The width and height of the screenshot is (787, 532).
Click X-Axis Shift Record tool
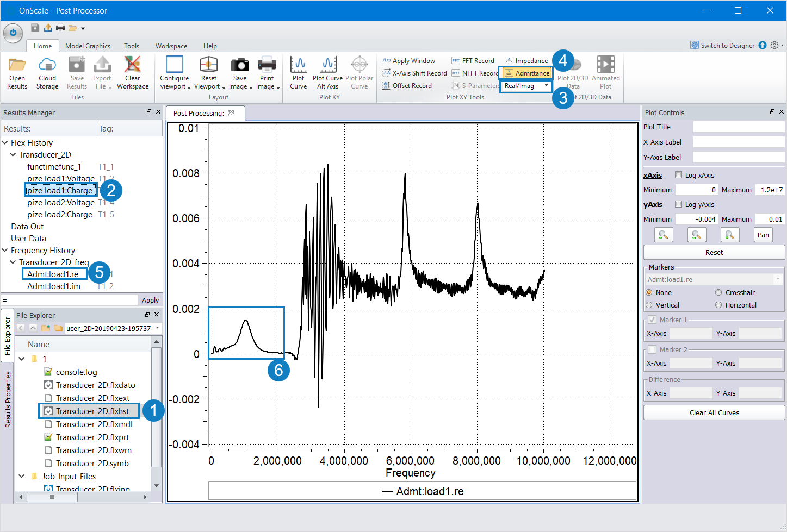point(414,73)
